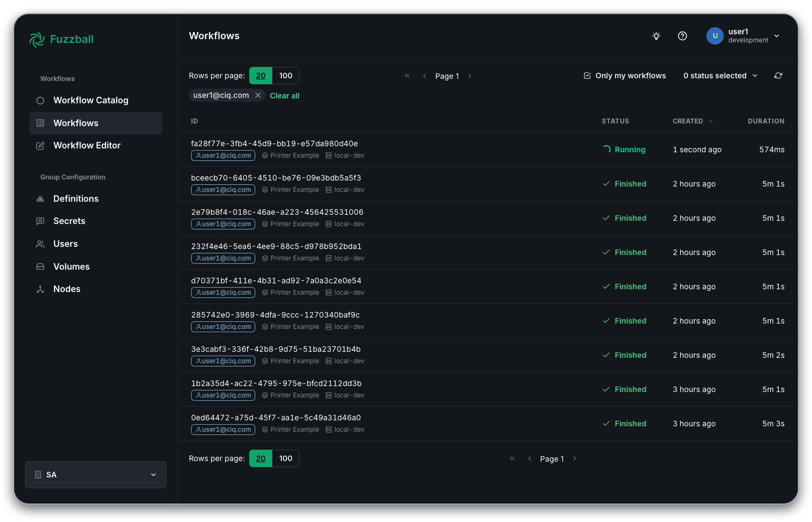Viewport: 812px width, 522px height.
Task: Select the Workflows sidebar icon
Action: tap(40, 123)
